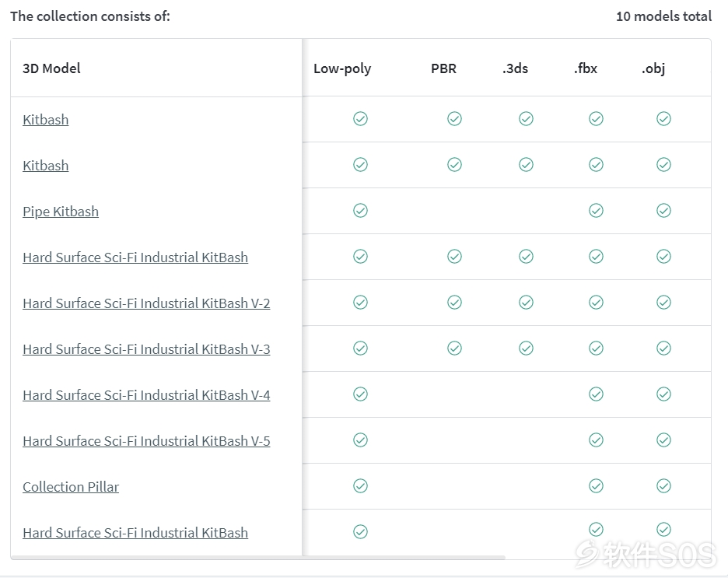Click PBR checkmark for first Kitbash row

(454, 119)
